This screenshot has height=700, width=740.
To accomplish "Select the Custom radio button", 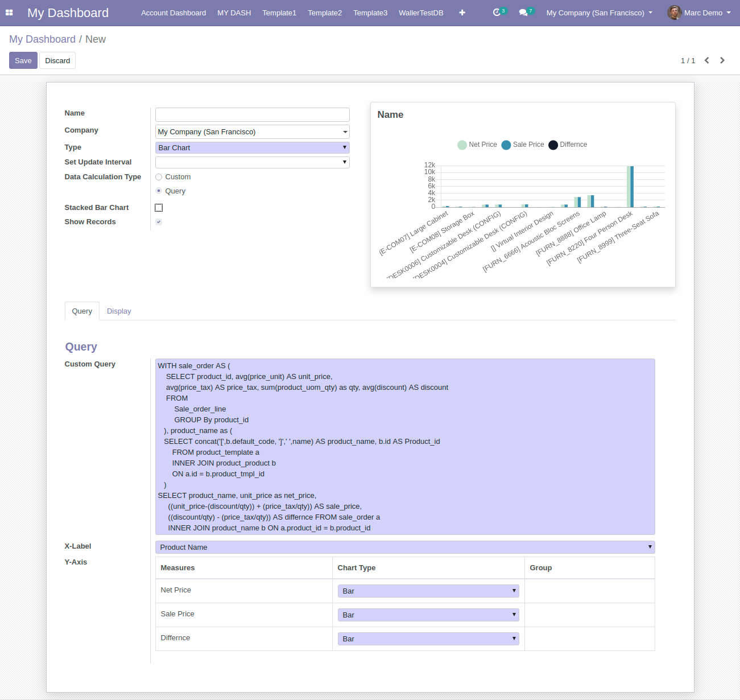I will (159, 177).
